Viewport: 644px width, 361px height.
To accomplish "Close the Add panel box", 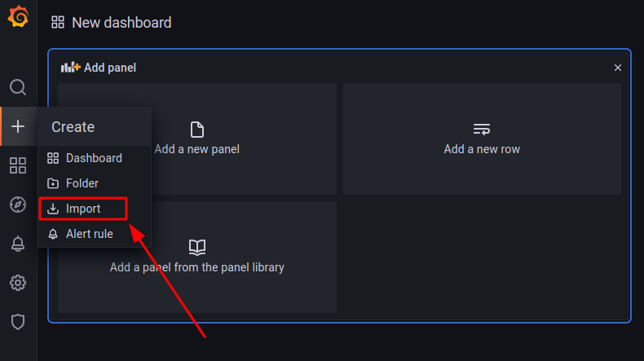I will coord(618,68).
